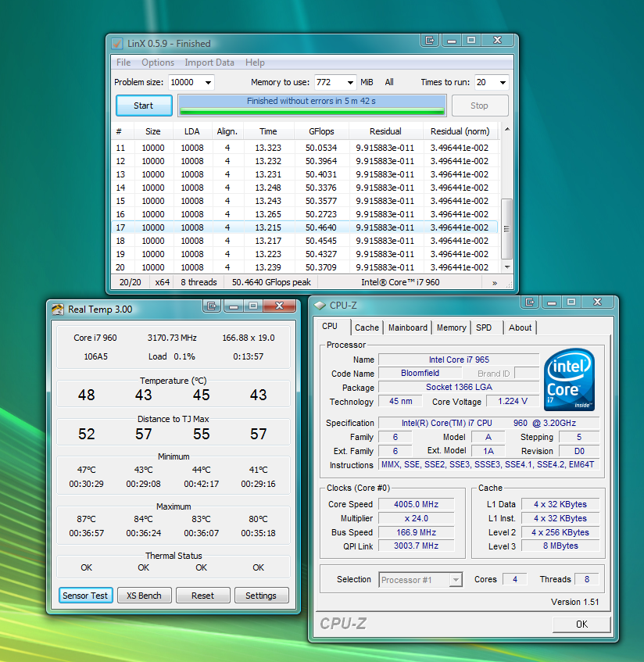The image size is (644, 662).
Task: Open the Options menu in LinX
Action: [158, 63]
